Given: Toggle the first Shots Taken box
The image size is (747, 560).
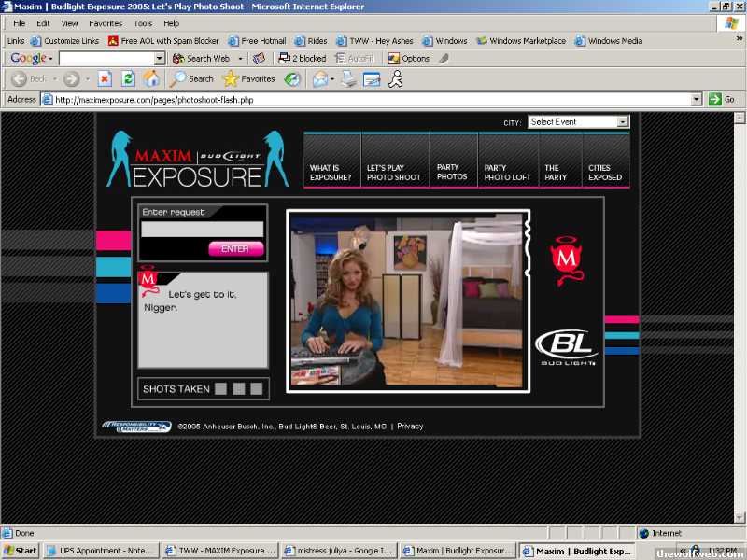Looking at the screenshot, I should coord(220,389).
